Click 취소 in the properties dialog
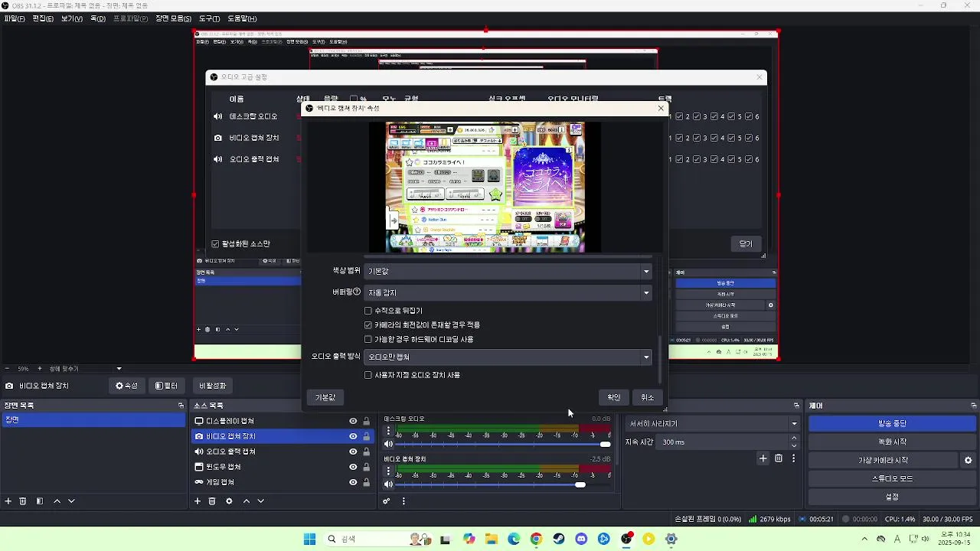The image size is (980, 551). click(648, 397)
